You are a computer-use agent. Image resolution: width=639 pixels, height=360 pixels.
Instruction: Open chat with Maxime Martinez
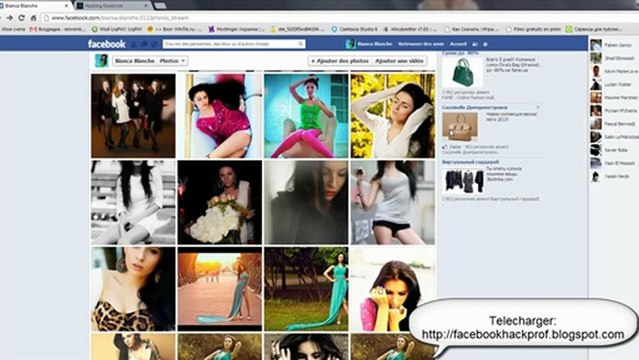[613, 97]
